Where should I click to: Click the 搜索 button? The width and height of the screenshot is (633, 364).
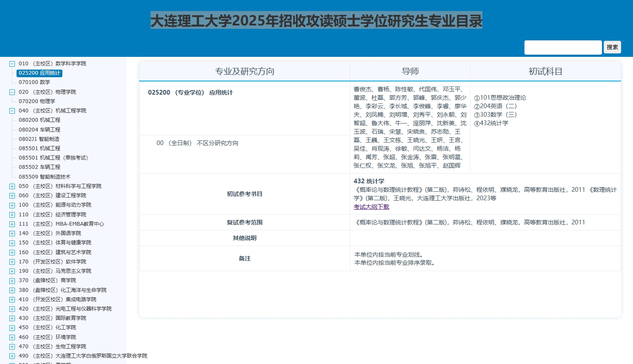coord(612,47)
